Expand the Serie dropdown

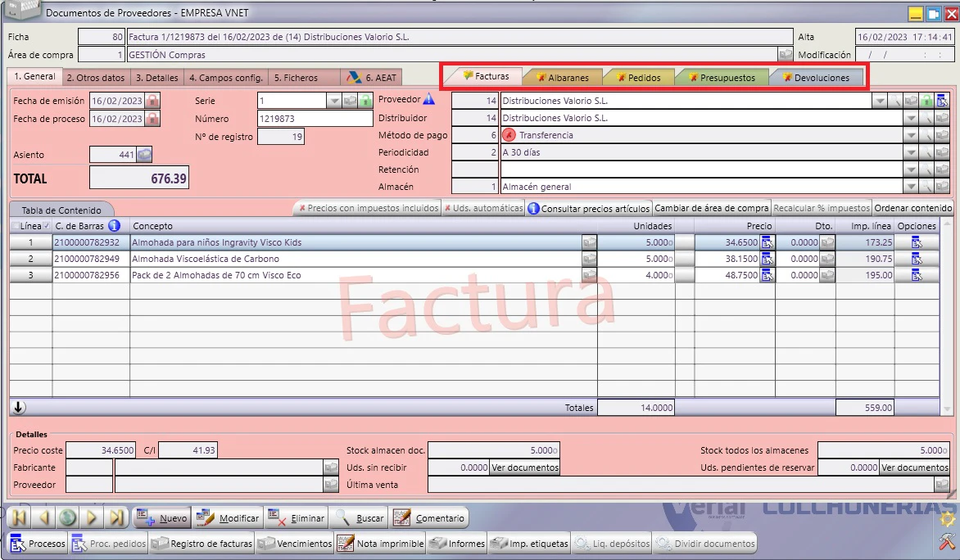click(x=333, y=101)
